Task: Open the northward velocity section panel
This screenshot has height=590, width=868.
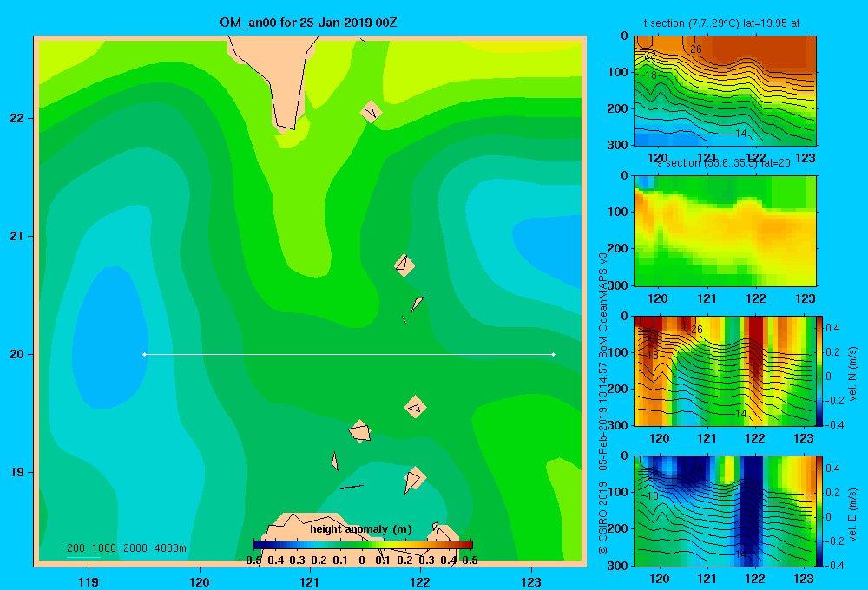Action: pos(724,370)
